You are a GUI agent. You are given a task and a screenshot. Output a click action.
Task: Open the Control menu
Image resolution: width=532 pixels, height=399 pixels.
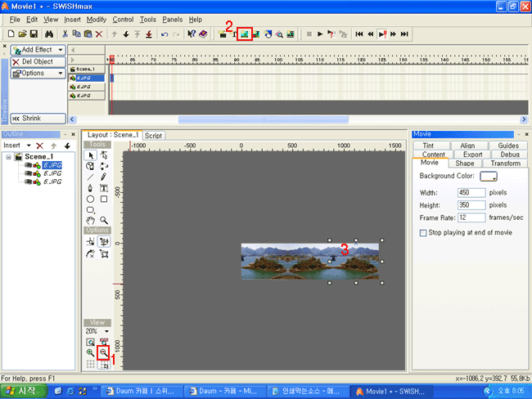(123, 20)
